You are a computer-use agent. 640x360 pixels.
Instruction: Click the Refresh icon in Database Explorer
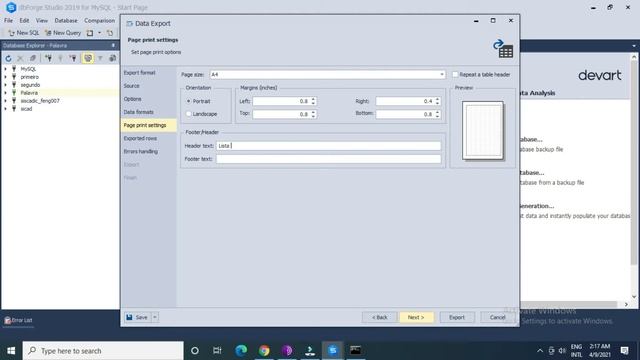[x=8, y=58]
